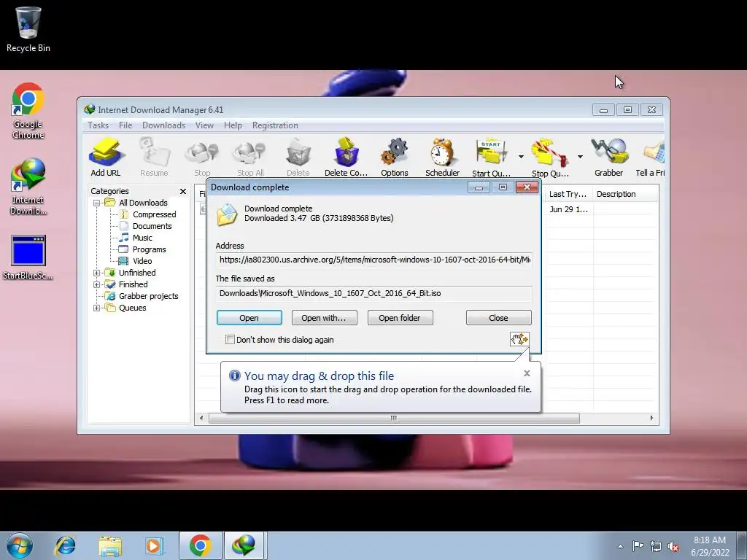Expand the Unfinished category node
The width and height of the screenshot is (747, 560).
(97, 273)
